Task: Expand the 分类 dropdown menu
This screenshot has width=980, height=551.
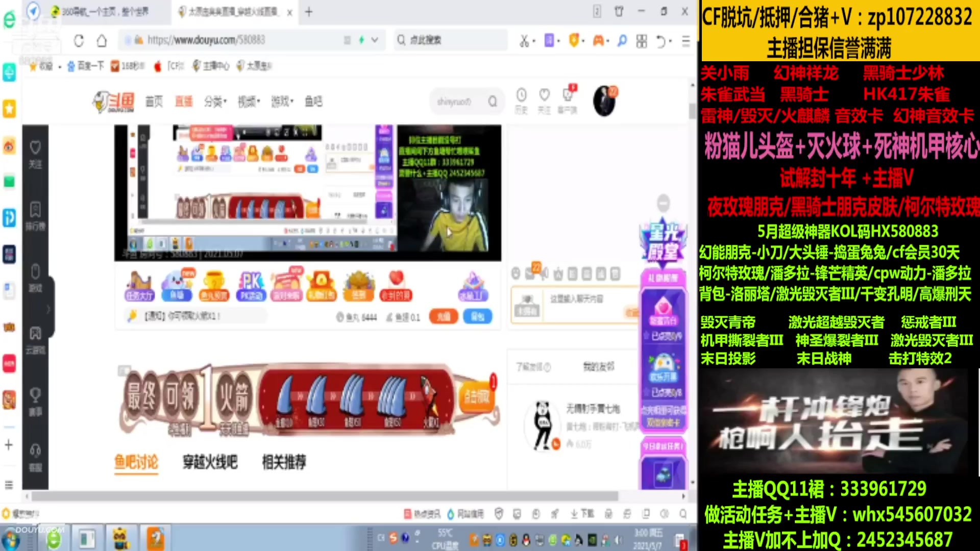Action: pos(215,102)
